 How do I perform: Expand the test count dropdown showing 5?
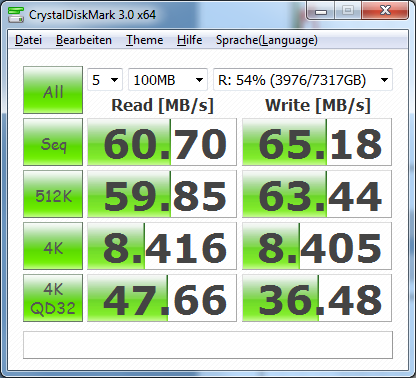click(105, 80)
